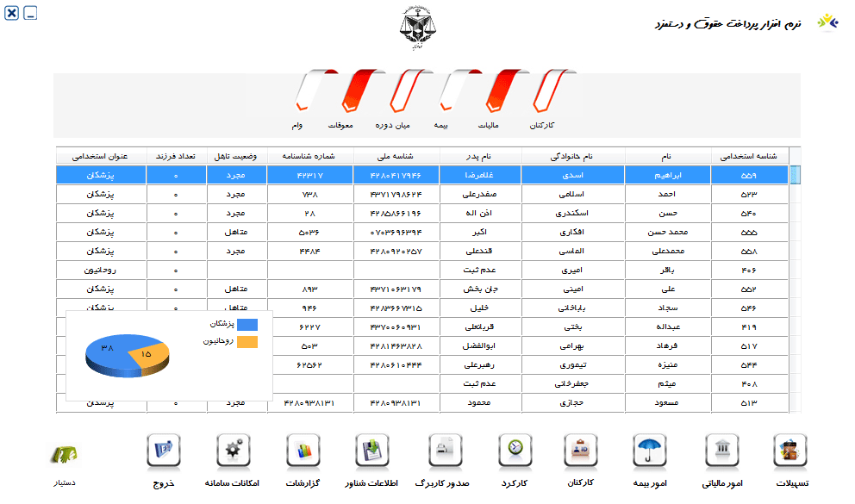Open the گزارشات reports icon

click(x=303, y=451)
